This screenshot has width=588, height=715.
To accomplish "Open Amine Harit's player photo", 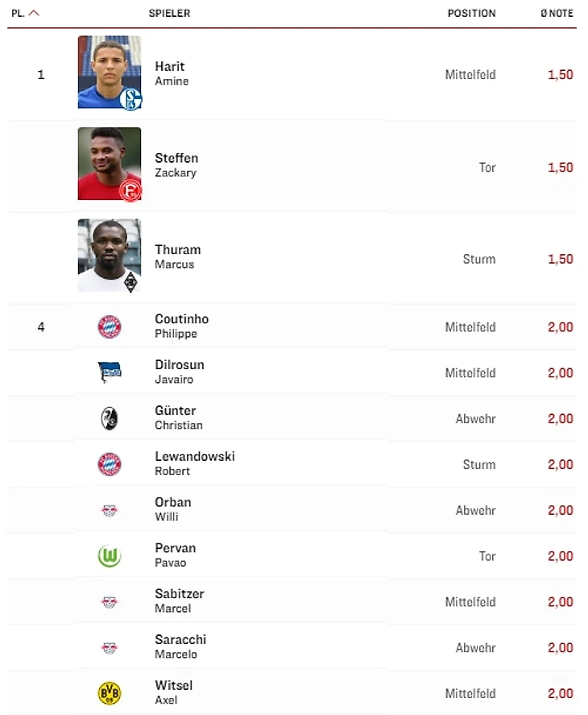I will [x=110, y=73].
